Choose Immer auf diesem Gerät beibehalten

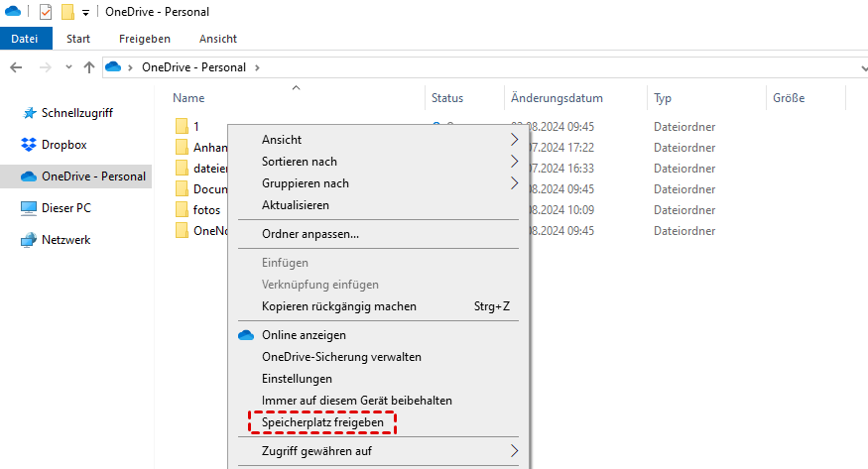click(379, 401)
